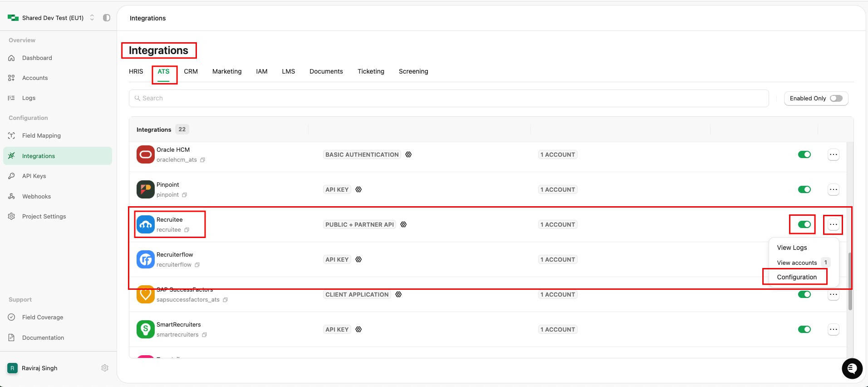Copy the smartrecruiters slug
The width and height of the screenshot is (868, 387).
point(205,335)
